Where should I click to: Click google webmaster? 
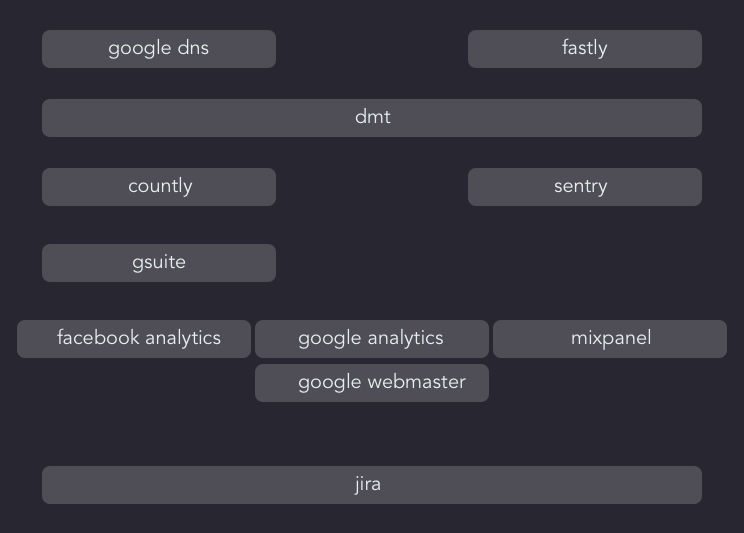click(372, 383)
